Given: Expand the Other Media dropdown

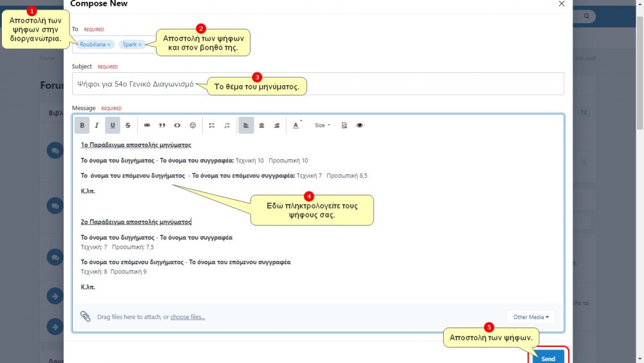Looking at the screenshot, I should (531, 317).
